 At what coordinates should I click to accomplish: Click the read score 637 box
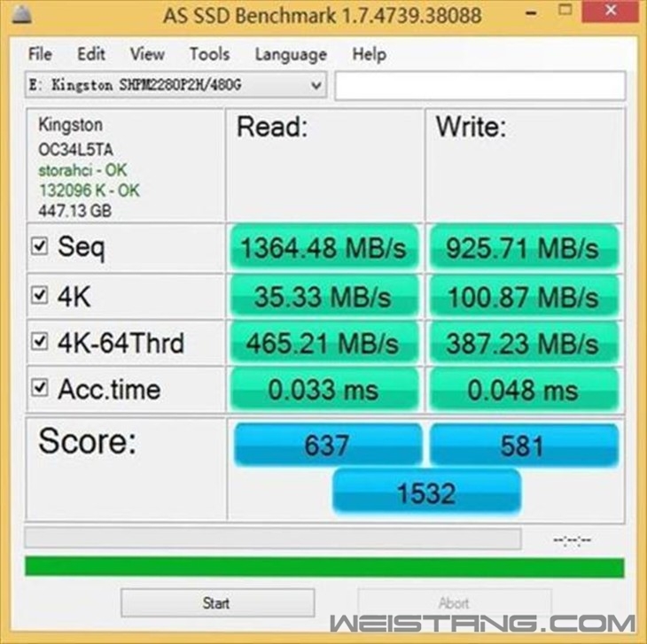pos(328,445)
